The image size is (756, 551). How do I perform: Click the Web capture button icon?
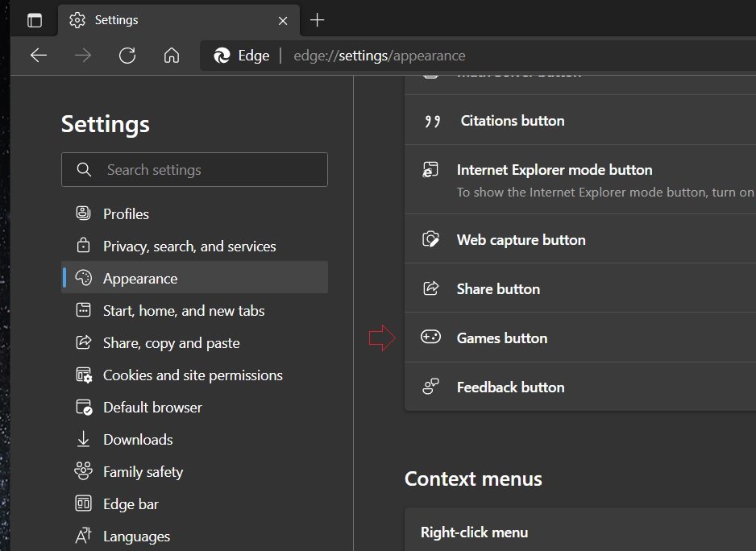pos(430,238)
